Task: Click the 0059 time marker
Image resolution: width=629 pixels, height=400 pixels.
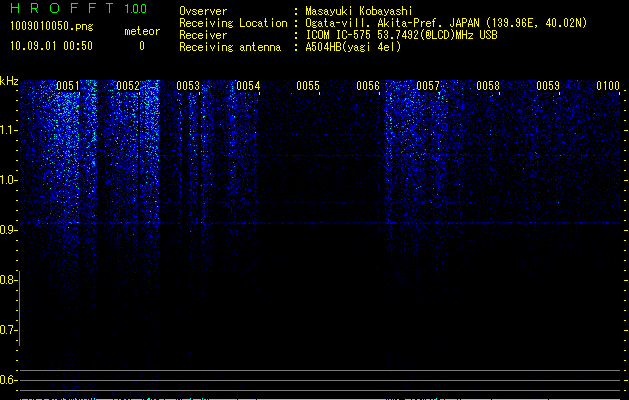Action: point(548,86)
